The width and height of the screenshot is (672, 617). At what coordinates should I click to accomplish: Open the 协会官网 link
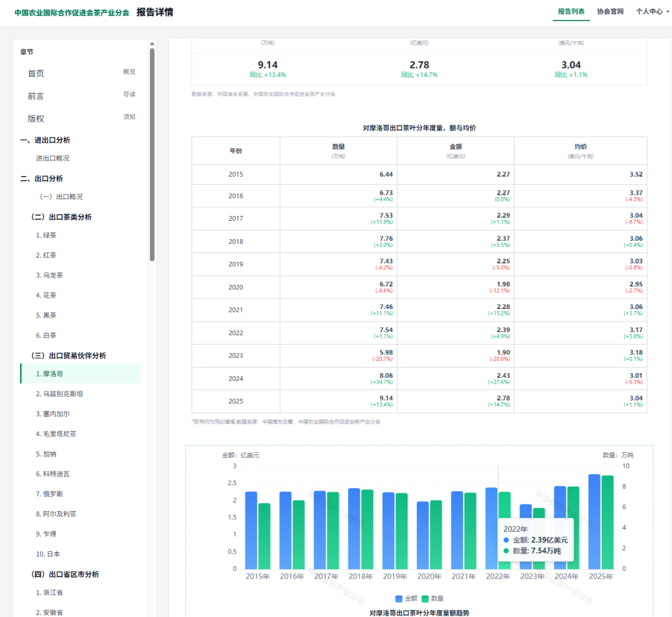(610, 12)
